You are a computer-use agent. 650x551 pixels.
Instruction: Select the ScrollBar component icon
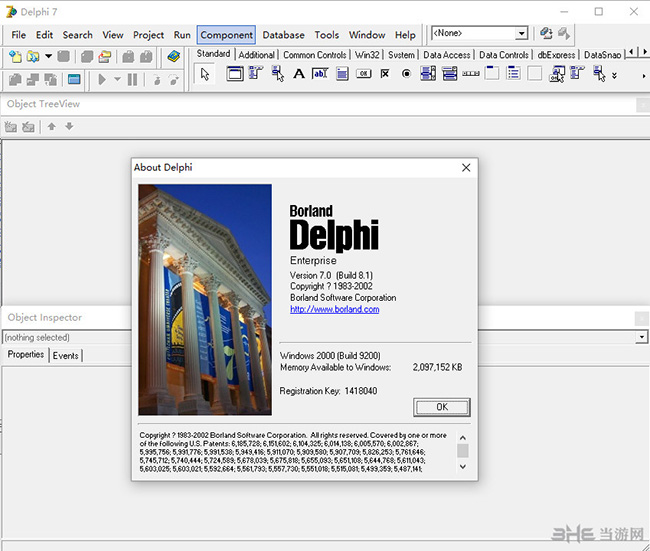pos(471,74)
